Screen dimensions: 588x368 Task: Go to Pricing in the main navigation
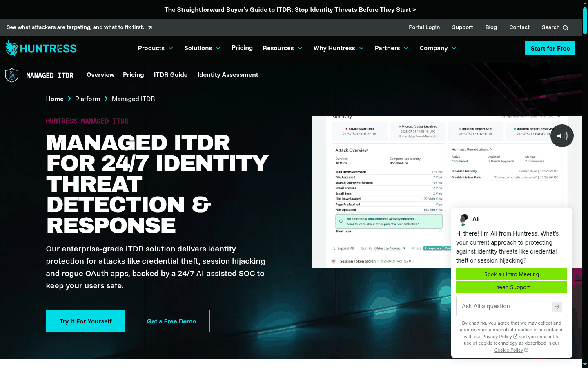click(x=242, y=48)
